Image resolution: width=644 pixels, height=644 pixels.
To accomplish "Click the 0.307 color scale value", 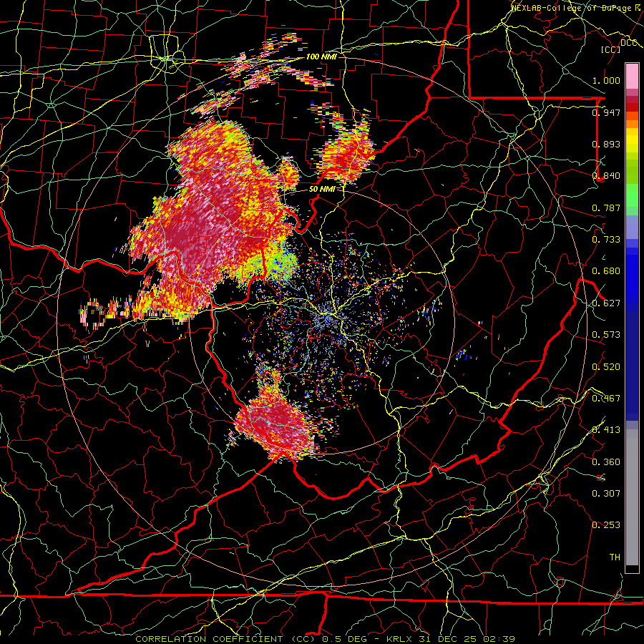I will (606, 494).
